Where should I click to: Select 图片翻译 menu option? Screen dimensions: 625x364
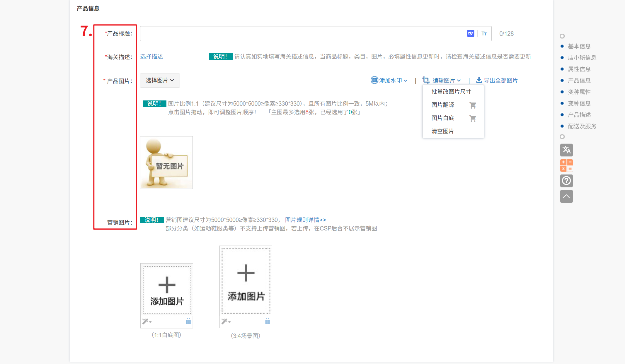pos(443,105)
